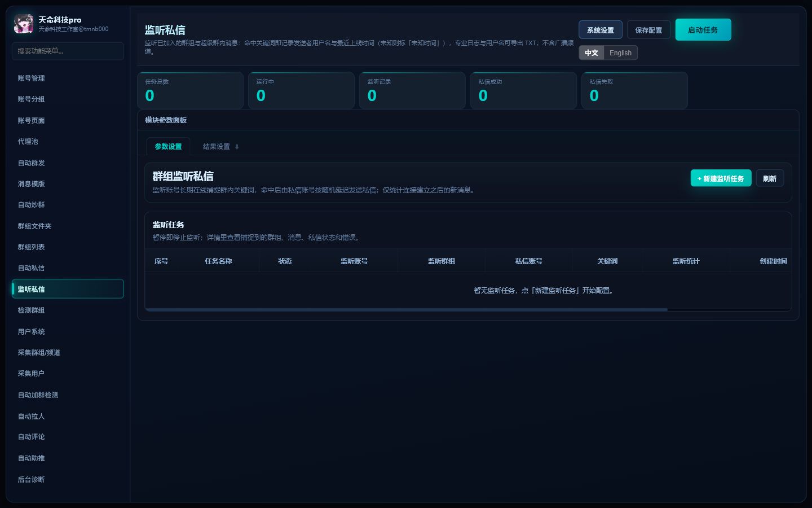Go to 群组列表 menu item
The width and height of the screenshot is (812, 508).
point(68,247)
